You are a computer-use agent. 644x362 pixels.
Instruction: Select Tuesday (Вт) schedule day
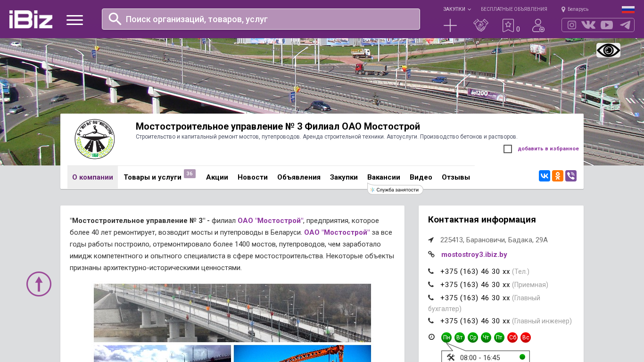460,337
